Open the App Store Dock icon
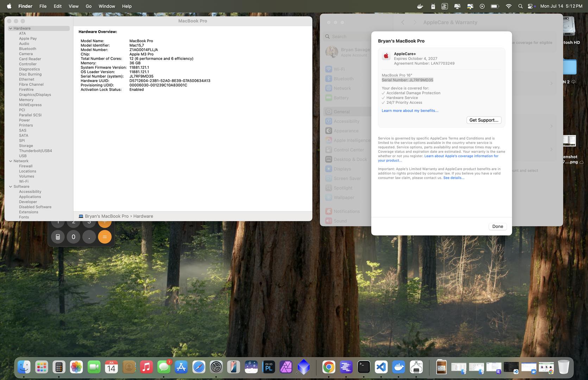The height and width of the screenshot is (380, 588). 181,367
